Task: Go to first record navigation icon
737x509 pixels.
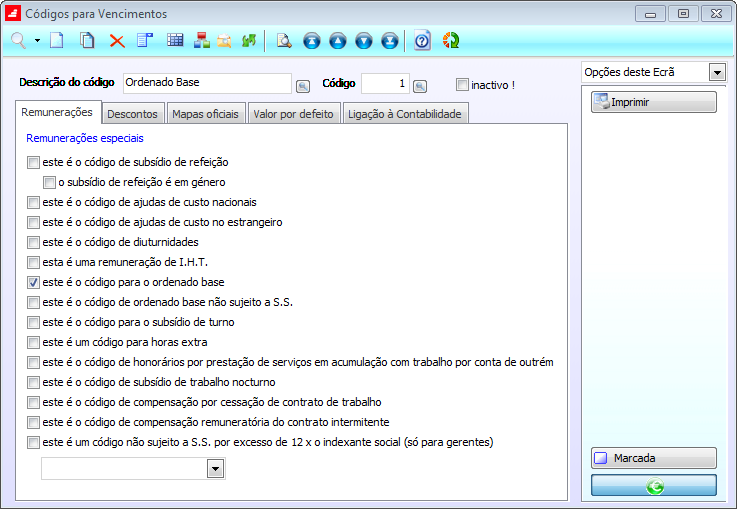Action: pyautogui.click(x=311, y=41)
